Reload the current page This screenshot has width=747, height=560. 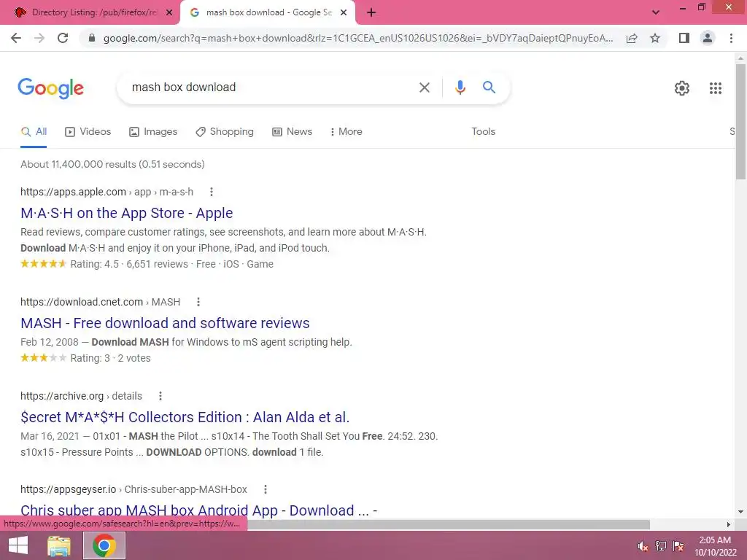tap(63, 38)
